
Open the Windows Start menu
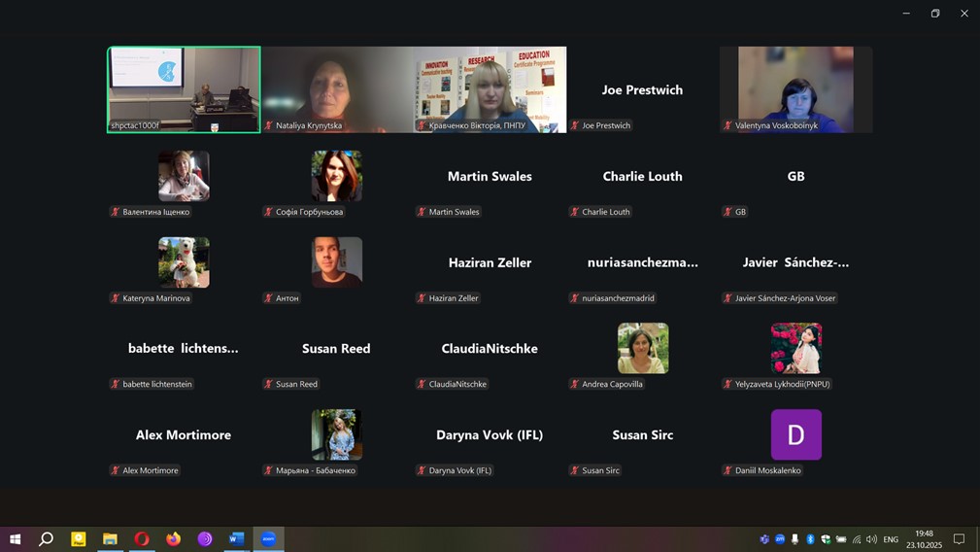[x=15, y=538]
